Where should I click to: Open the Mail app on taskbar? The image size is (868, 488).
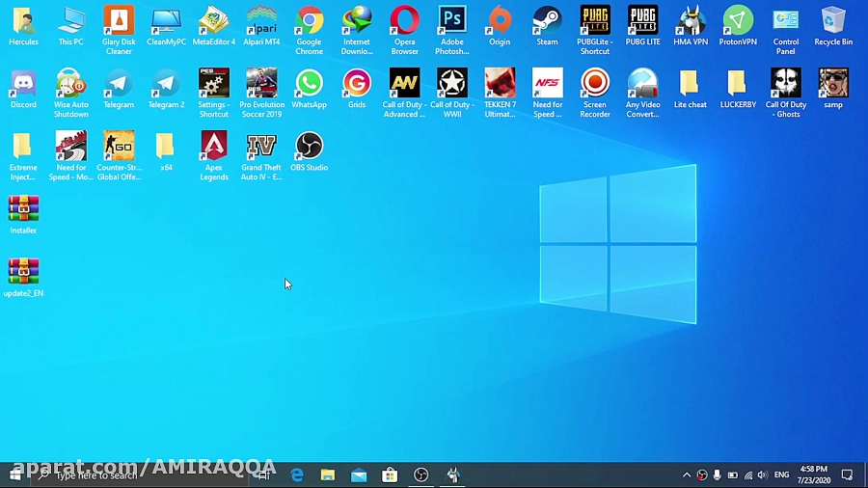tap(359, 475)
